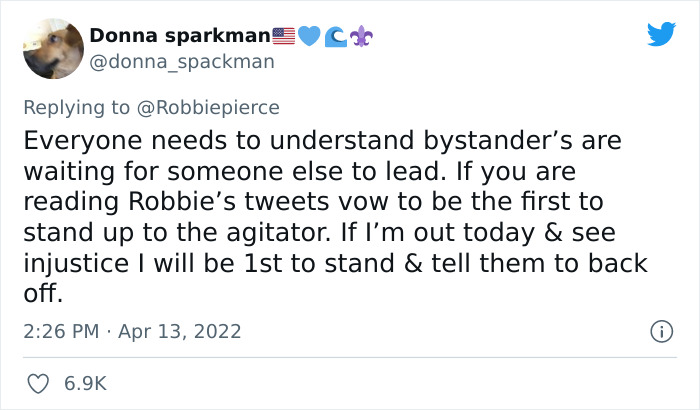Screen dimensions: 700x410
Task: Click the blue heart emoji in the name
Action: (x=309, y=36)
